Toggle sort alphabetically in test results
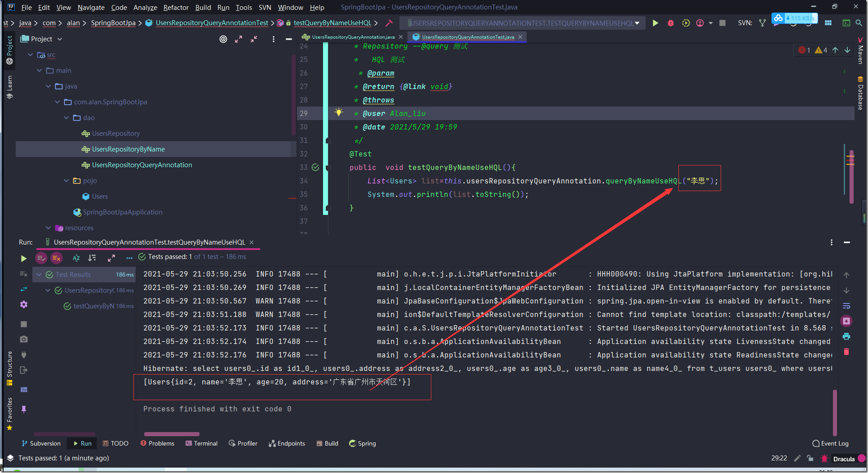This screenshot has width=868, height=473. pos(76,258)
